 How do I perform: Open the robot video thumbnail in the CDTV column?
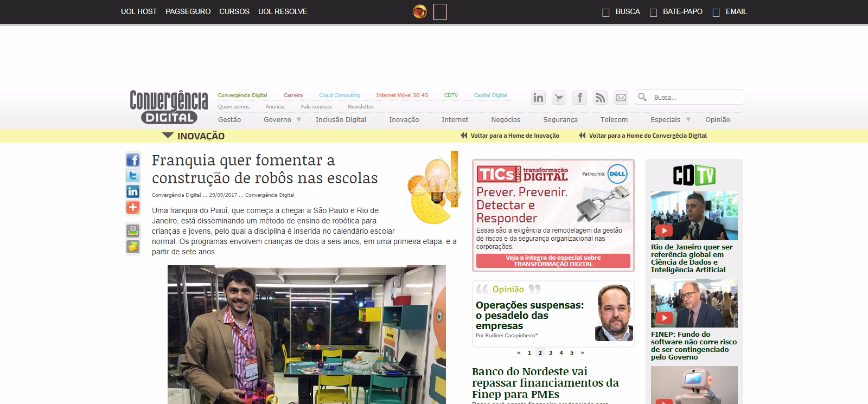coord(694,385)
